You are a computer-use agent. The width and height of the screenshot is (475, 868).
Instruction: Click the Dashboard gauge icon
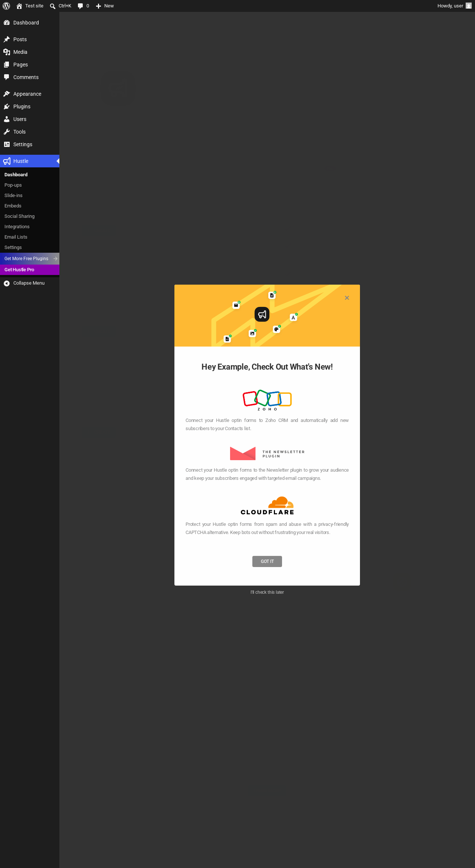(x=7, y=23)
